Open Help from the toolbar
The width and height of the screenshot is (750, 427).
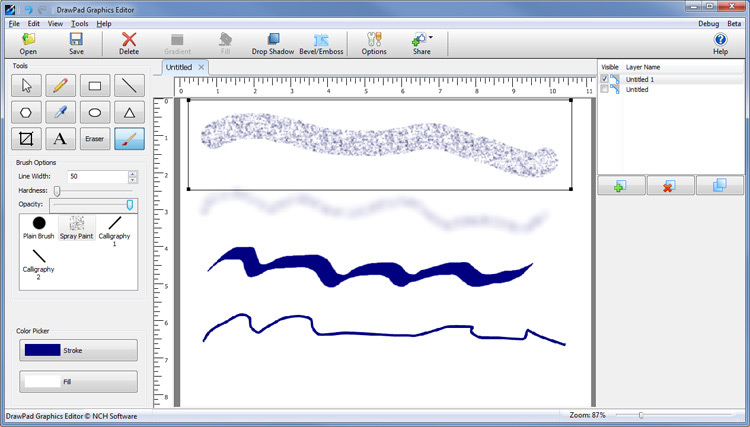[720, 44]
